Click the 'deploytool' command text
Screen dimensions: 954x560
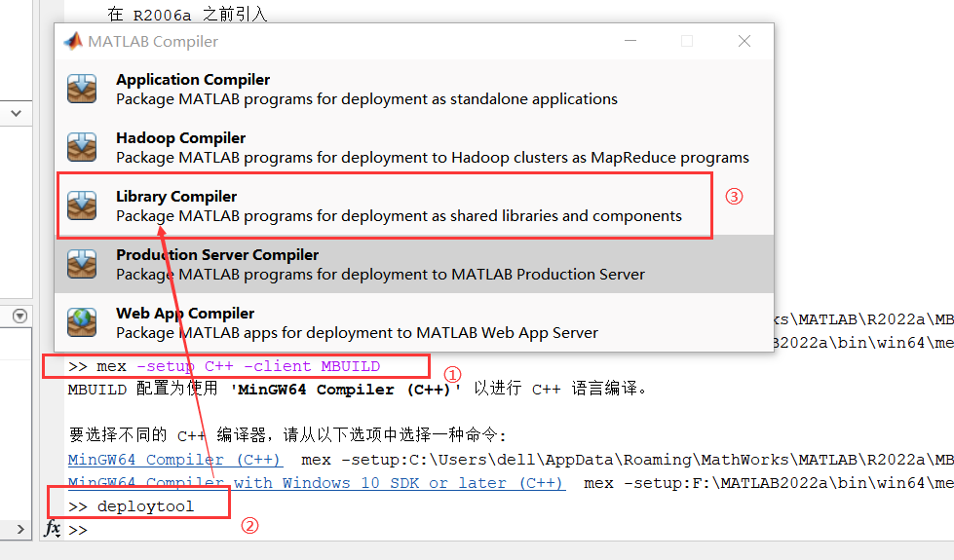pyautogui.click(x=145, y=506)
